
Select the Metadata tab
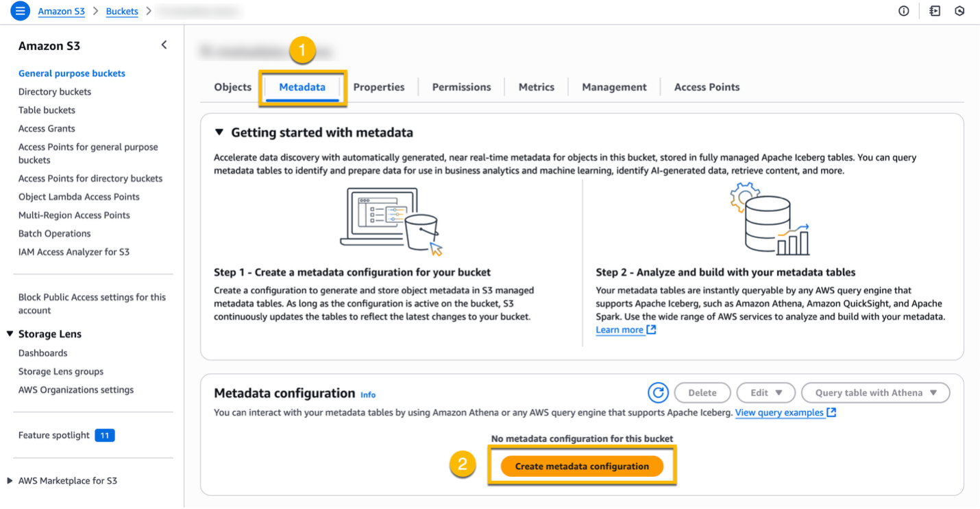click(302, 87)
